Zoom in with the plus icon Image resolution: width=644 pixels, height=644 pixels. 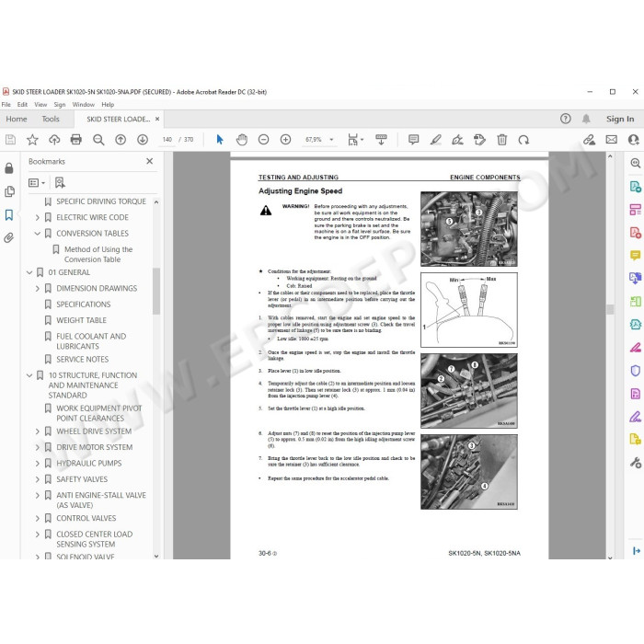(x=285, y=140)
